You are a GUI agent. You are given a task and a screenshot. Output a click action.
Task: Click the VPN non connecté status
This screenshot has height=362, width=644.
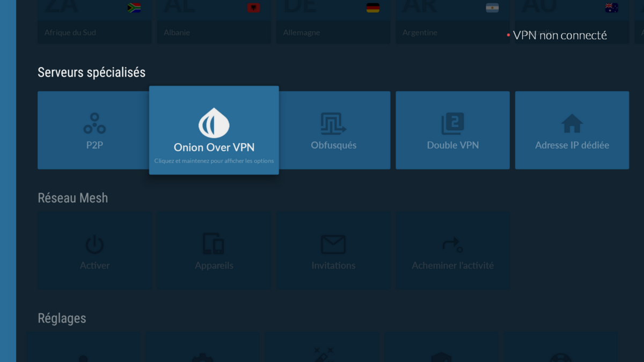click(557, 35)
